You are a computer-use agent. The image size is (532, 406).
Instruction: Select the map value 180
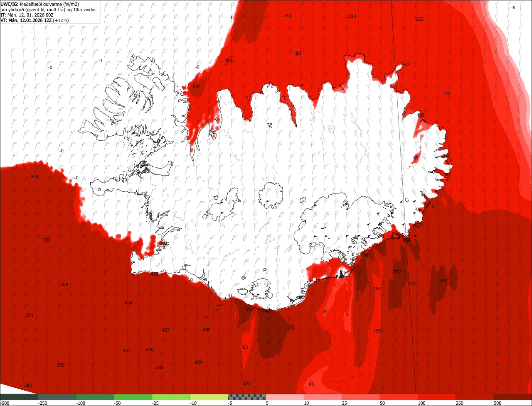297,53
